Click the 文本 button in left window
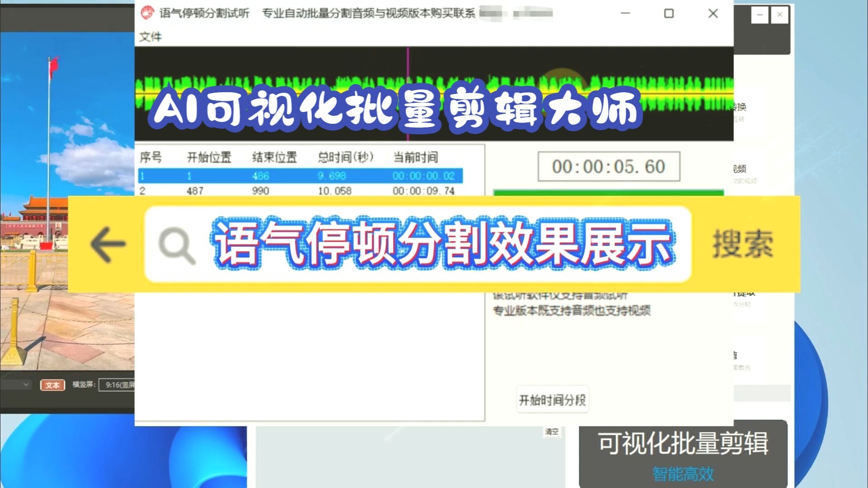The image size is (868, 488). pos(53,385)
